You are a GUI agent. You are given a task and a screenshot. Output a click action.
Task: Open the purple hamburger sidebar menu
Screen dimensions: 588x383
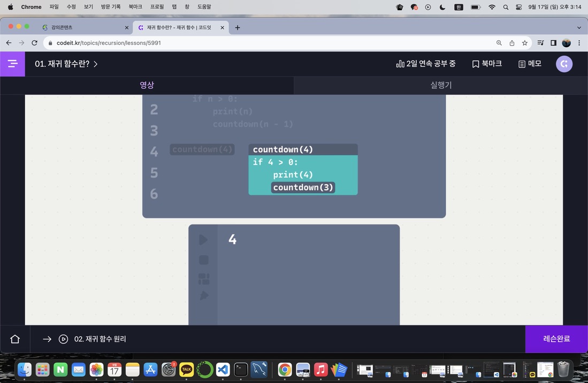click(12, 64)
